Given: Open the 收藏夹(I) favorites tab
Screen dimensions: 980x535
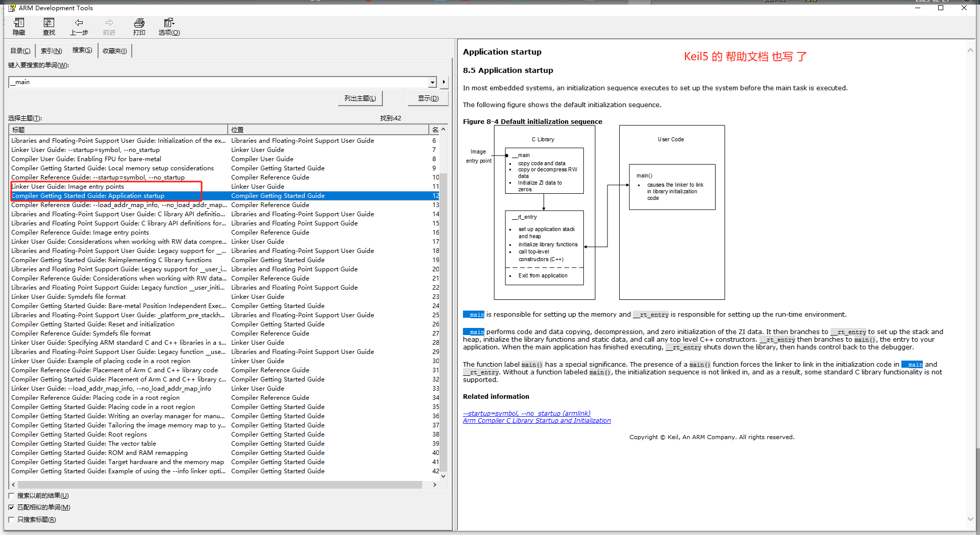Looking at the screenshot, I should pos(115,50).
